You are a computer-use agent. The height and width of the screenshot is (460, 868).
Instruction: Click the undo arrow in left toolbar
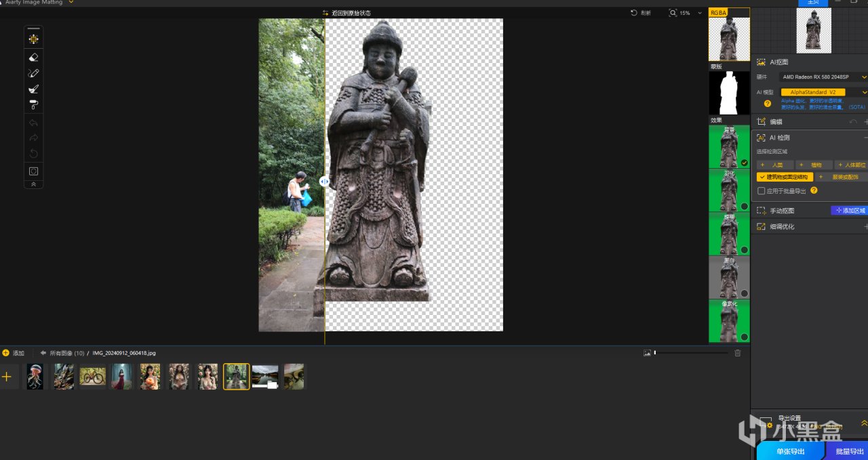[33, 123]
